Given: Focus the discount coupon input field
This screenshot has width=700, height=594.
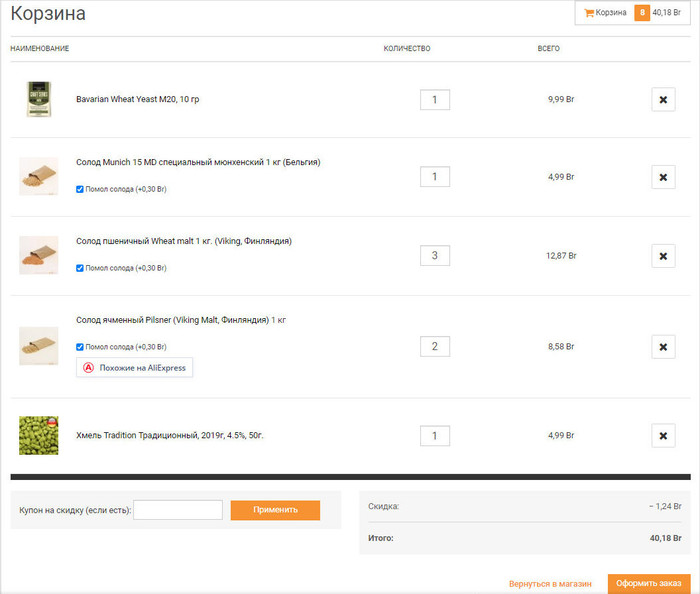Looking at the screenshot, I should tap(178, 510).
